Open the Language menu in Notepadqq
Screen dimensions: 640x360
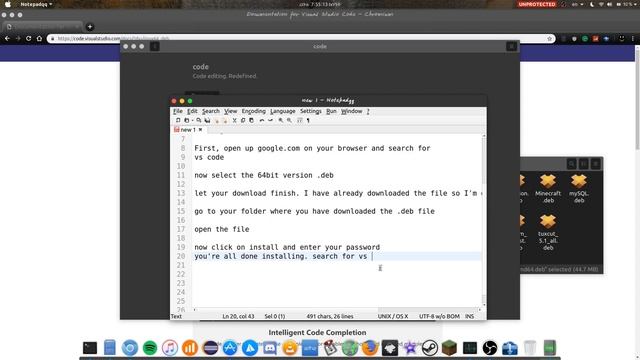click(x=282, y=111)
